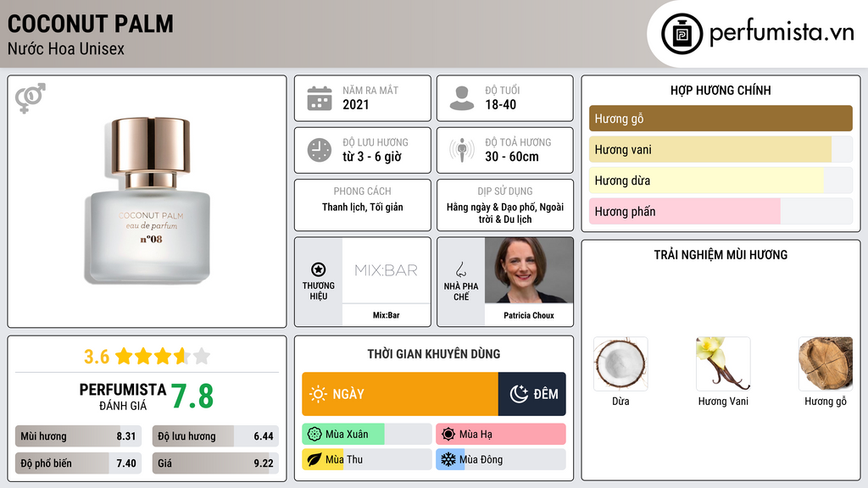Click the Giá 9.22 score bar
Viewport: 868px width, 488px height.
[x=215, y=463]
